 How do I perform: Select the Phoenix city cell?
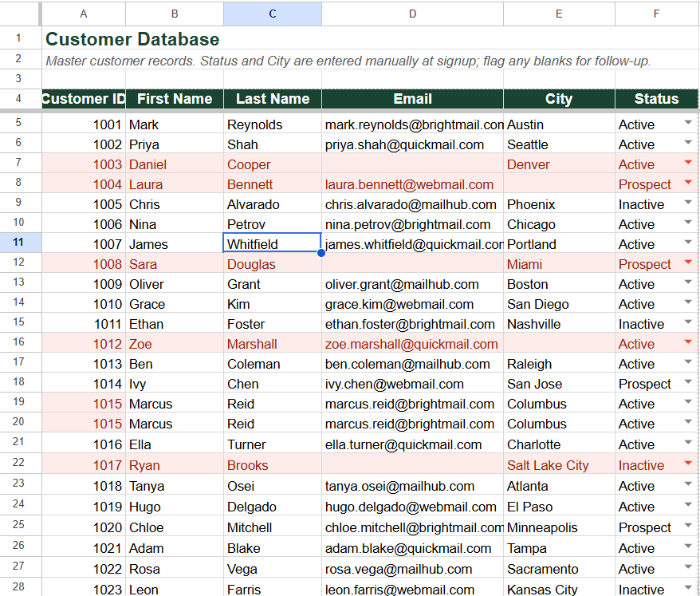coord(559,204)
